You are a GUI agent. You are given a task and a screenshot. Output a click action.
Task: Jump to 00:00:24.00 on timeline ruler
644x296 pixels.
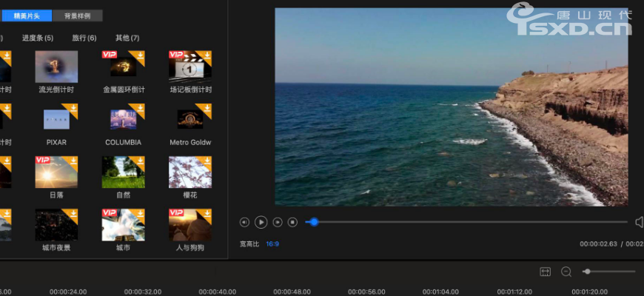[68, 292]
